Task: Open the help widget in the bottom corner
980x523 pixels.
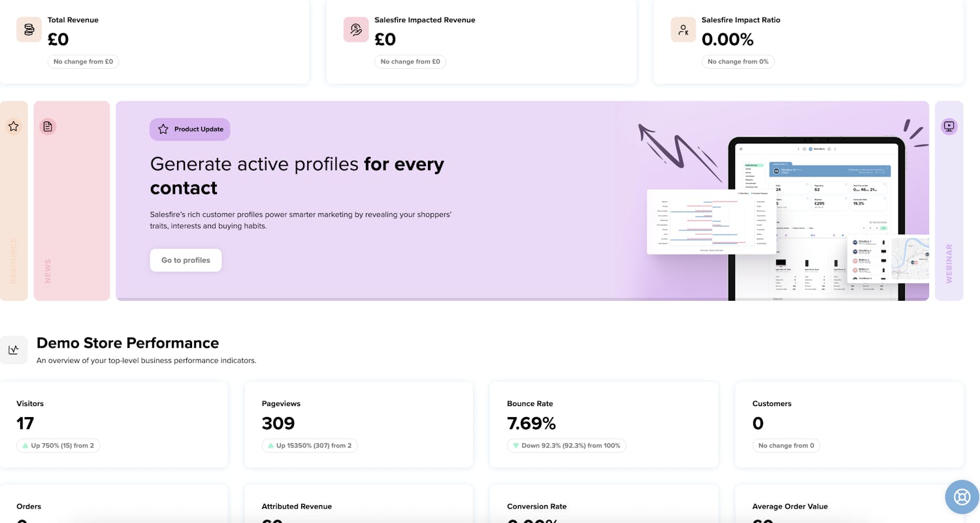Action: [x=962, y=497]
